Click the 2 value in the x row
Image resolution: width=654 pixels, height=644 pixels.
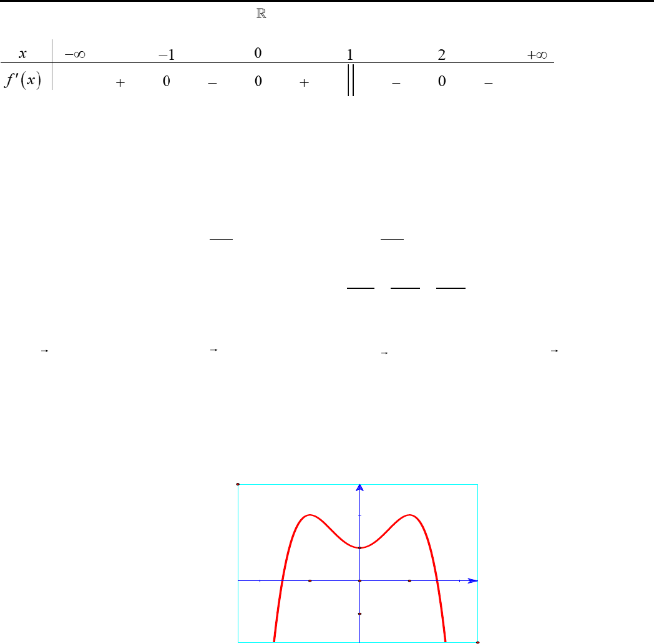coord(441,55)
